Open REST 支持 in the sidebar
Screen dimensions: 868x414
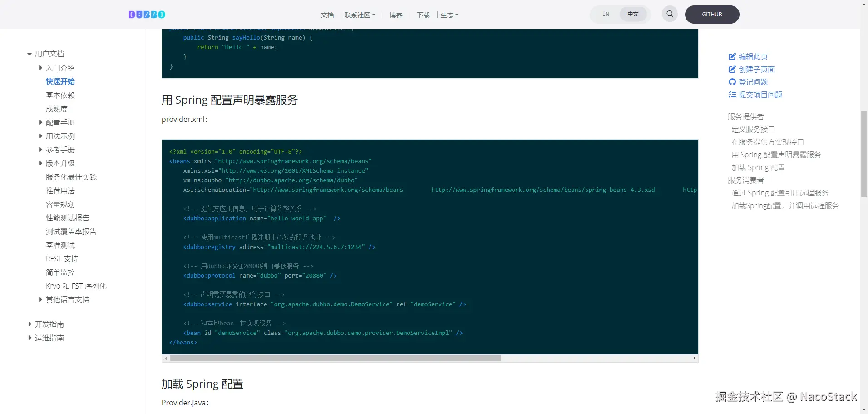point(62,259)
